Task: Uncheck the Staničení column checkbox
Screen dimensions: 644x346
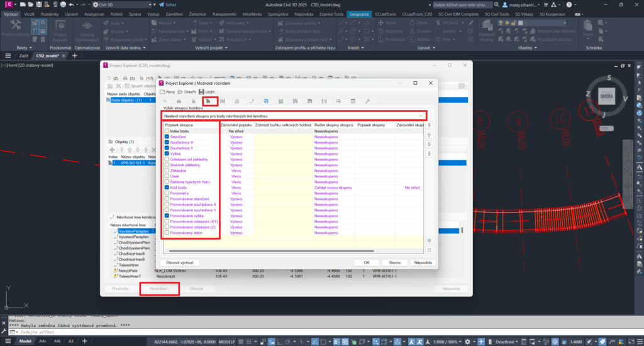Action: click(167, 137)
